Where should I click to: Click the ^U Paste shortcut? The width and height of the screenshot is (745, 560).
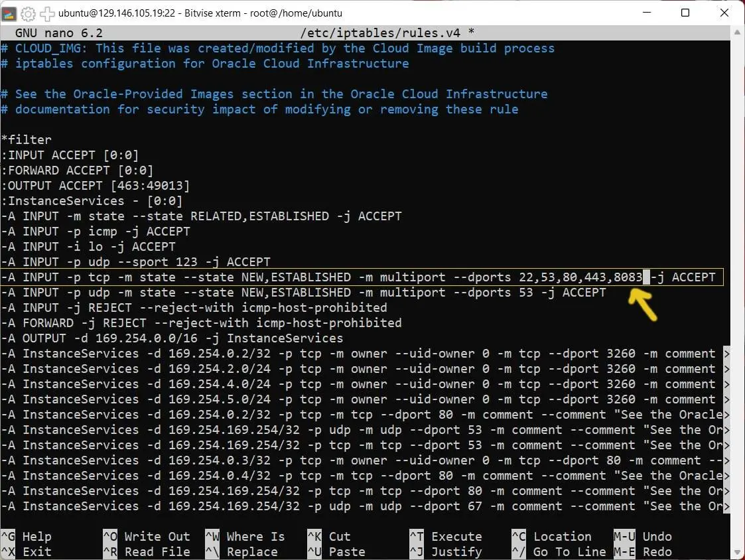336,552
